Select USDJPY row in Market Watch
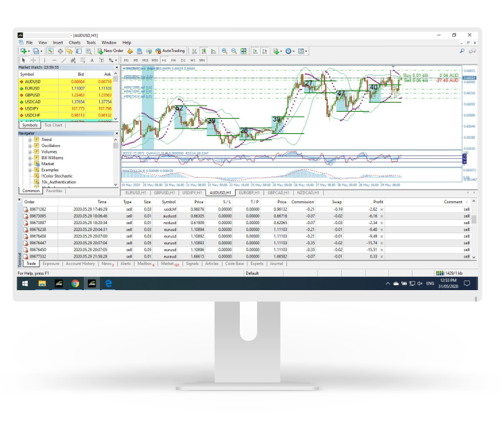The width and height of the screenshot is (504, 440). click(x=66, y=108)
